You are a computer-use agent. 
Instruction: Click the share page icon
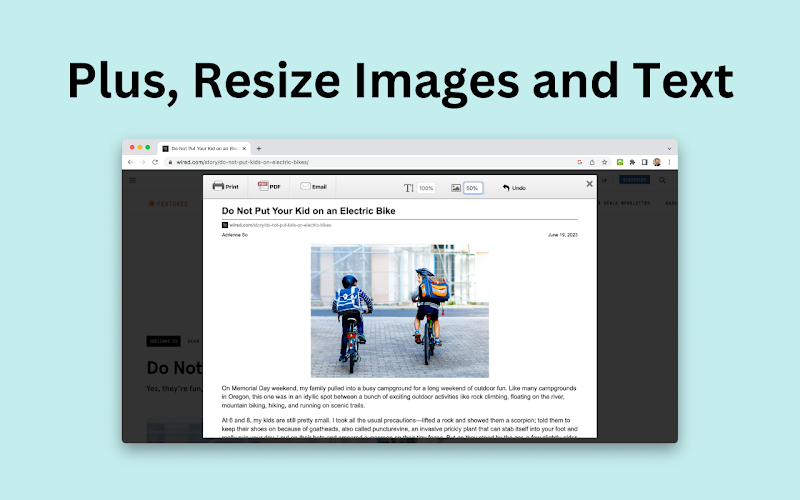(592, 162)
